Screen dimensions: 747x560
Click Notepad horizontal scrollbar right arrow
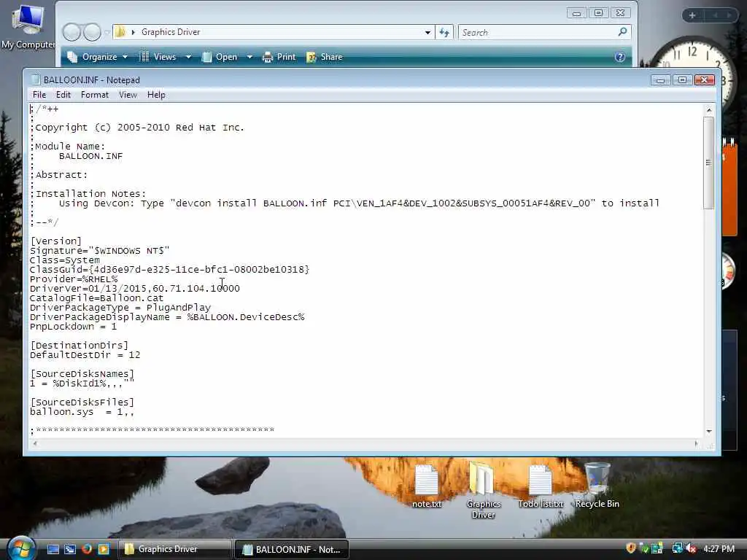(x=697, y=444)
